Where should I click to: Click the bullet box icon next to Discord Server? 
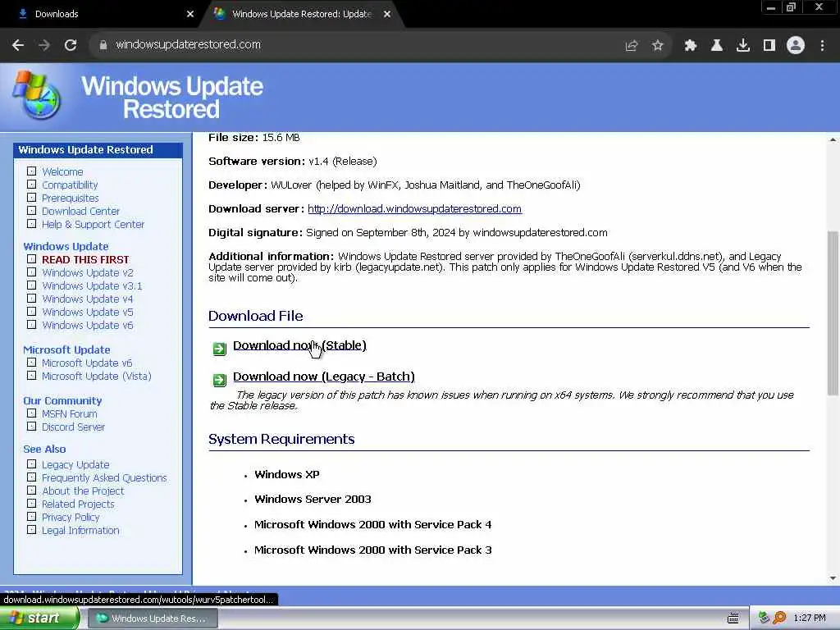click(32, 427)
